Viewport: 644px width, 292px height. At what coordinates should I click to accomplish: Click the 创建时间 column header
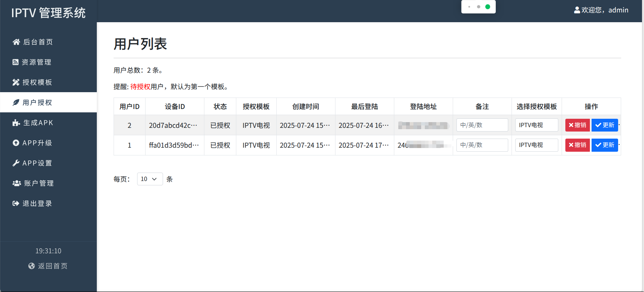click(306, 106)
